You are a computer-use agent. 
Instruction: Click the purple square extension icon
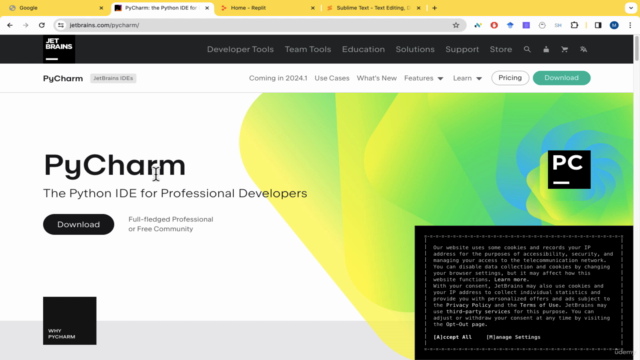click(x=526, y=25)
